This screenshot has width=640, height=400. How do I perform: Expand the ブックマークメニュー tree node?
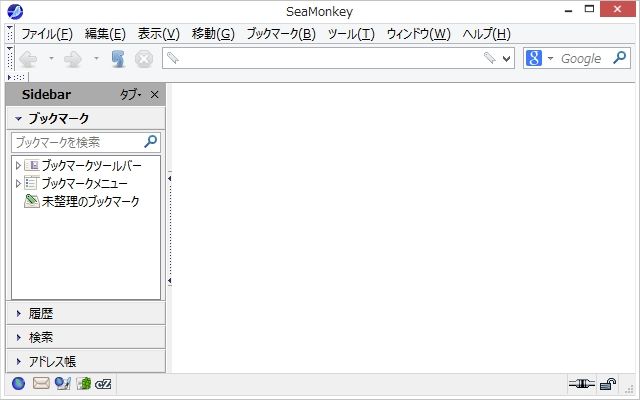[18, 183]
